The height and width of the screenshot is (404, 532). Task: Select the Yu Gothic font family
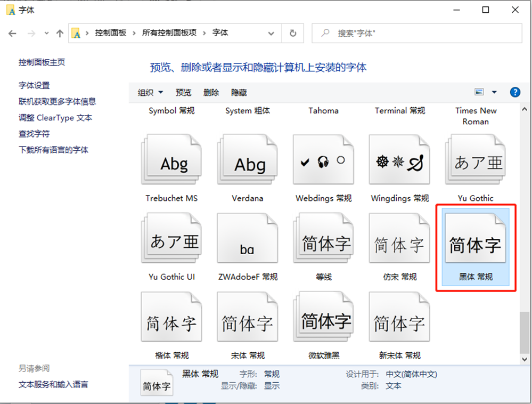coord(475,160)
